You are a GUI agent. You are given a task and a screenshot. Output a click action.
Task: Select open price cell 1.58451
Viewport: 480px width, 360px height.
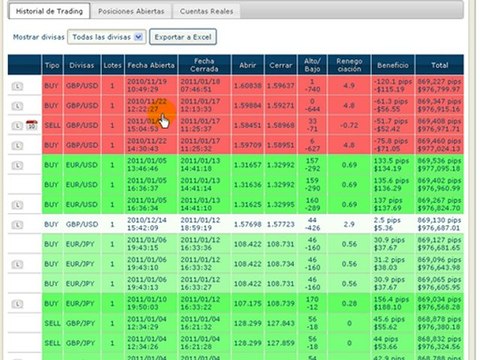tap(248, 125)
